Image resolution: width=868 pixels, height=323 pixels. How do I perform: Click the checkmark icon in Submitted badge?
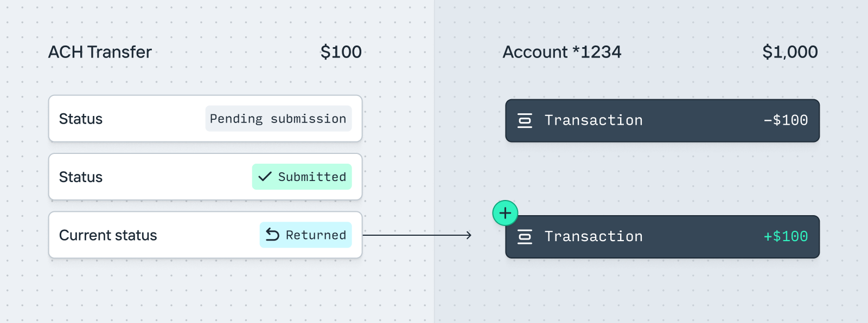tap(265, 177)
